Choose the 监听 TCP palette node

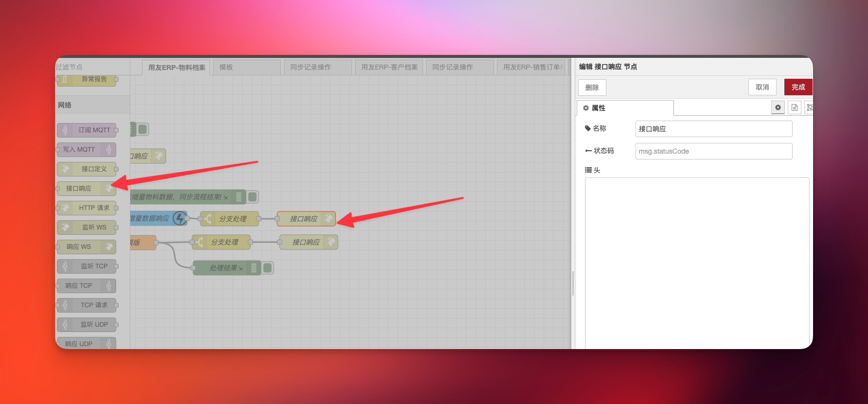click(87, 266)
